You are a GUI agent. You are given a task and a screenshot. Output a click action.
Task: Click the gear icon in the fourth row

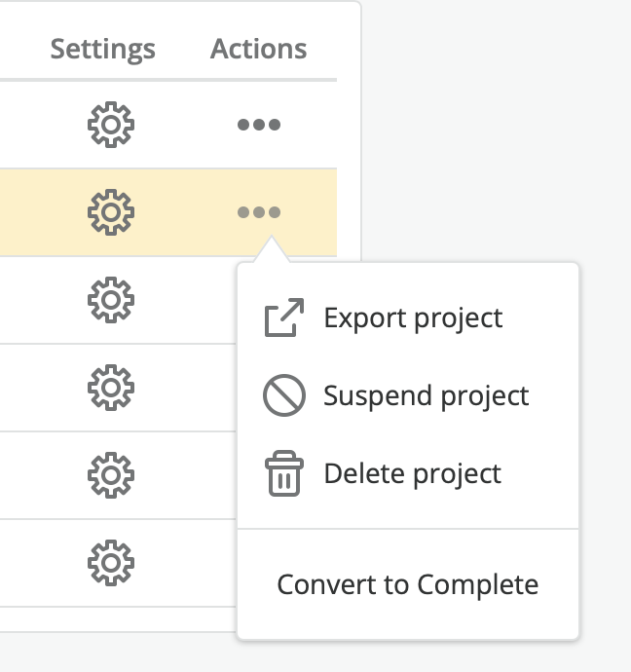point(111,388)
